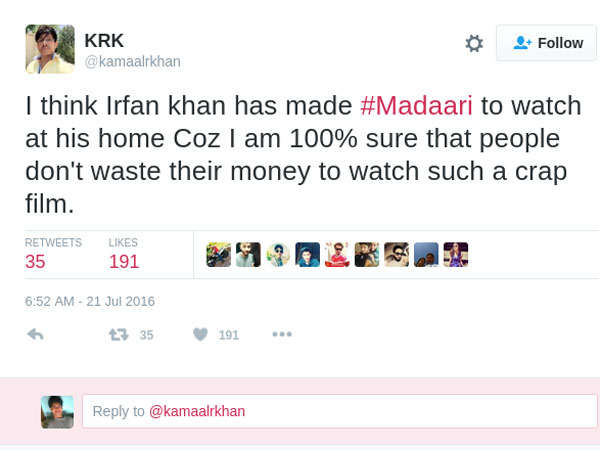Click the fifth liker avatar in the row
This screenshot has width=600, height=450.
(x=337, y=255)
